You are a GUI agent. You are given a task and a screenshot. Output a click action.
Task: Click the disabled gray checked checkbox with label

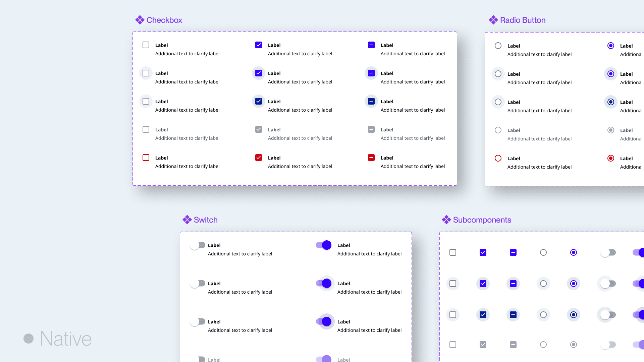[x=259, y=129]
